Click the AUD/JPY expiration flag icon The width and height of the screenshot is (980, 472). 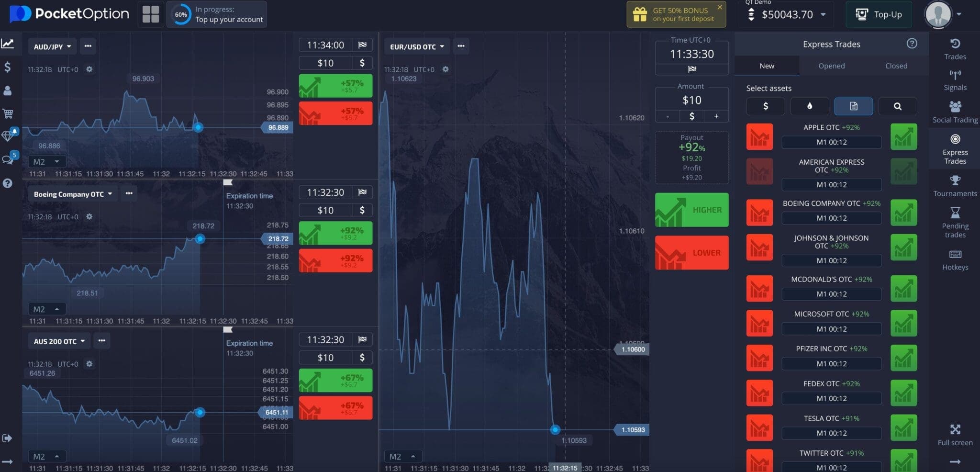tap(362, 45)
